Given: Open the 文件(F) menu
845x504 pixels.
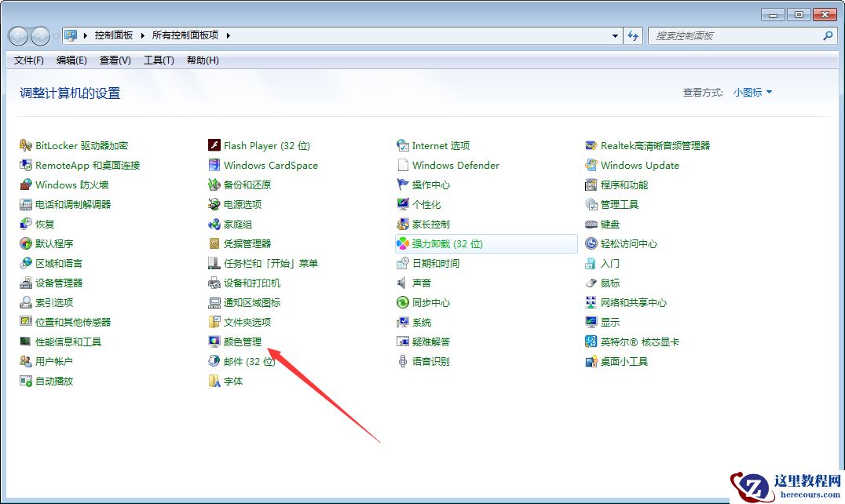Looking at the screenshot, I should [28, 60].
